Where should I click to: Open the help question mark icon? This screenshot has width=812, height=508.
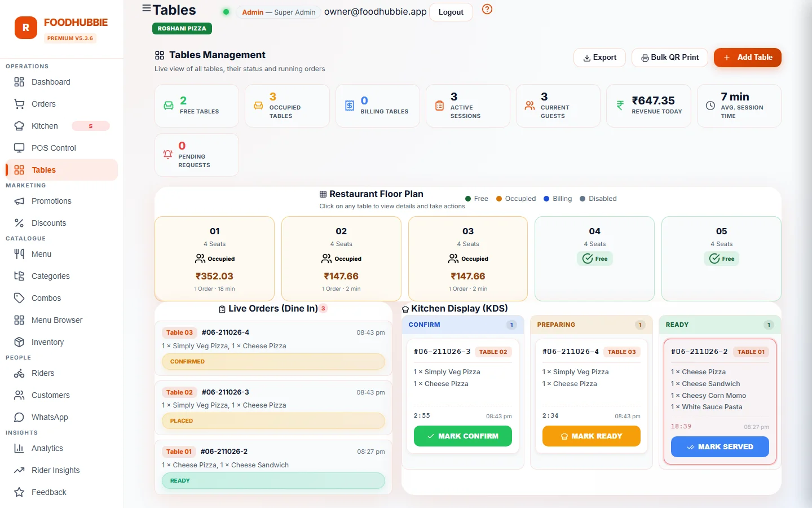click(487, 9)
